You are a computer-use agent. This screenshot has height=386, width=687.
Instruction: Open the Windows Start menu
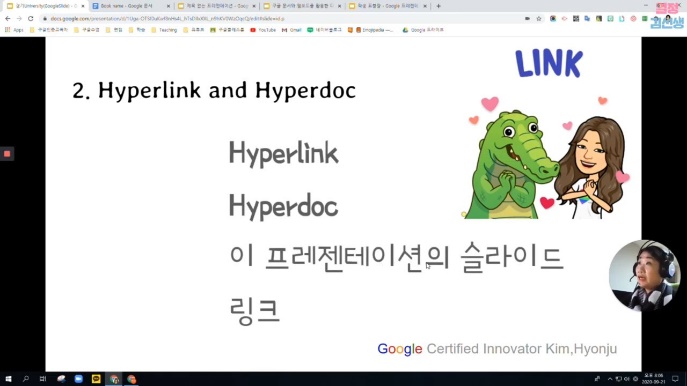(x=8, y=379)
